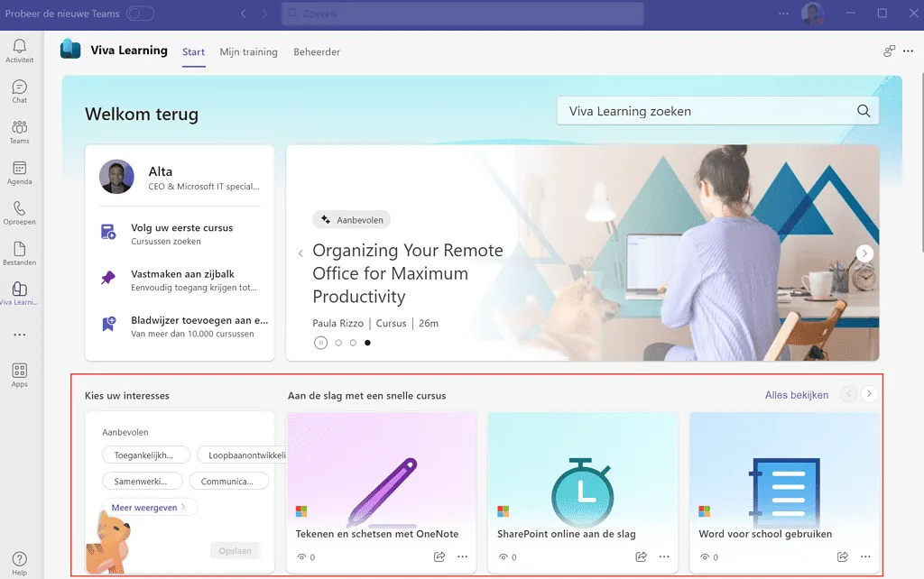Switch to the Mijn training tab

coord(248,51)
